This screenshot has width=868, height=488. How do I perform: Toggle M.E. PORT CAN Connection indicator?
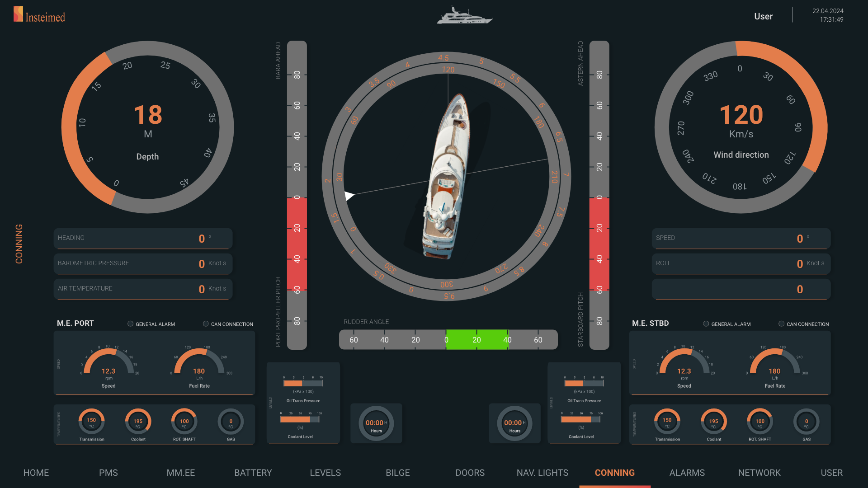pyautogui.click(x=206, y=324)
